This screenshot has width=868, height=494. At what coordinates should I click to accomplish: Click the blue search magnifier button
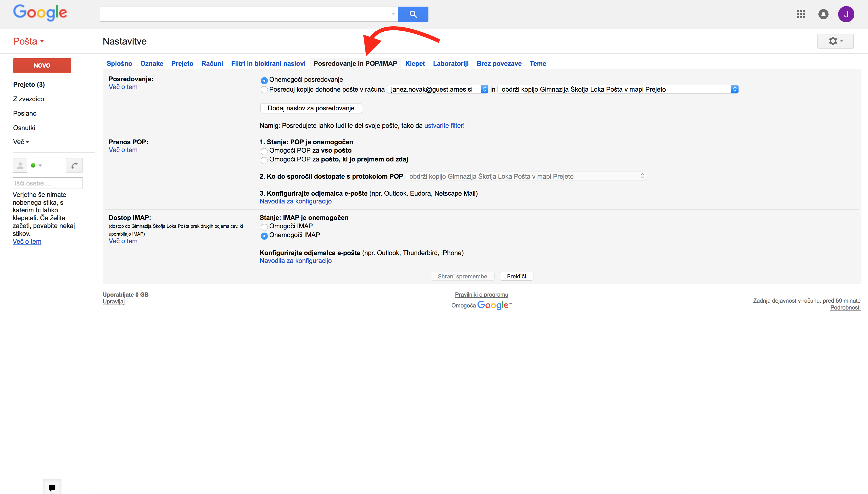click(413, 14)
